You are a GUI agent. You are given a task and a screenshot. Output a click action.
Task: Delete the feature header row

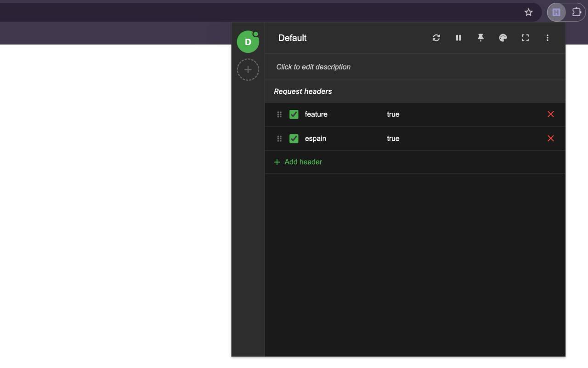point(551,114)
